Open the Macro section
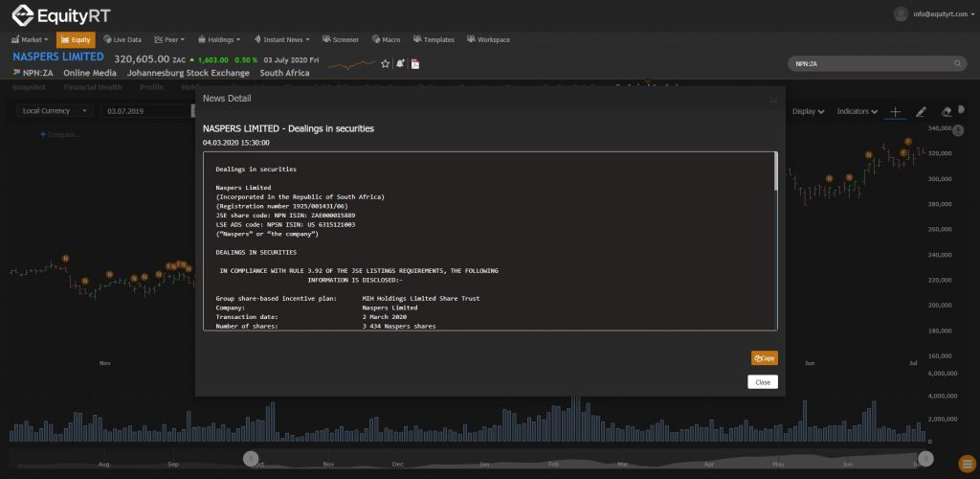Image resolution: width=980 pixels, height=479 pixels. tap(387, 39)
